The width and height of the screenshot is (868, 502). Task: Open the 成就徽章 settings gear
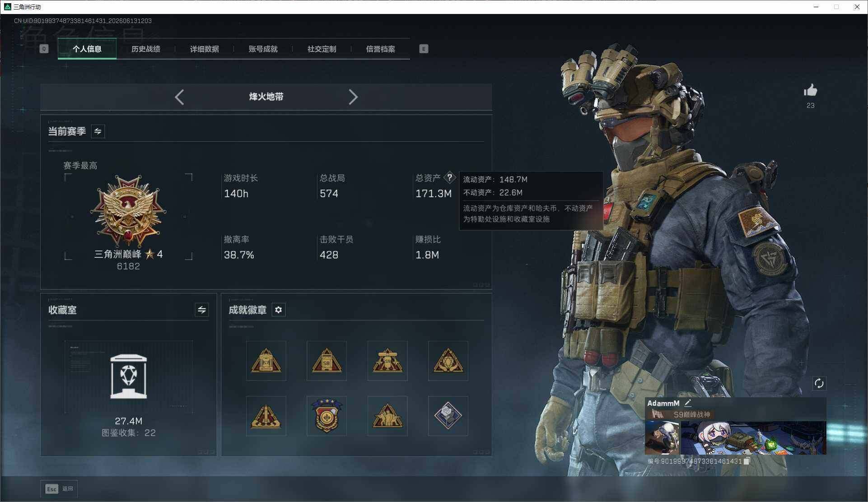click(279, 310)
